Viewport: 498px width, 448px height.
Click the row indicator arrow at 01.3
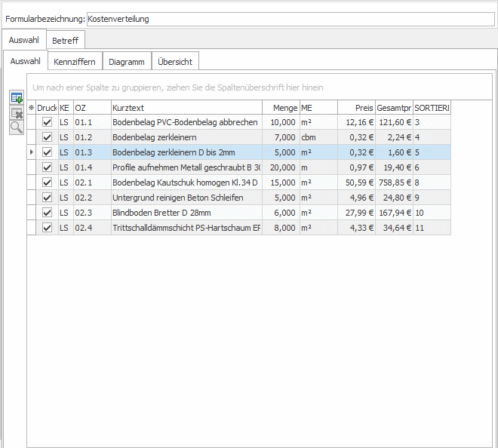click(x=32, y=152)
